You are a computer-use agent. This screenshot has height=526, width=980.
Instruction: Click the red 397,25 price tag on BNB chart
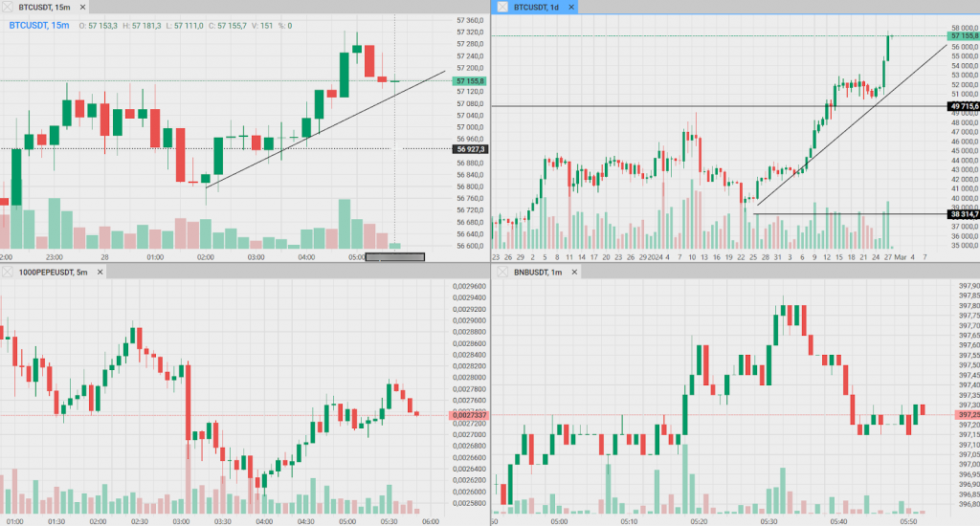coord(968,415)
